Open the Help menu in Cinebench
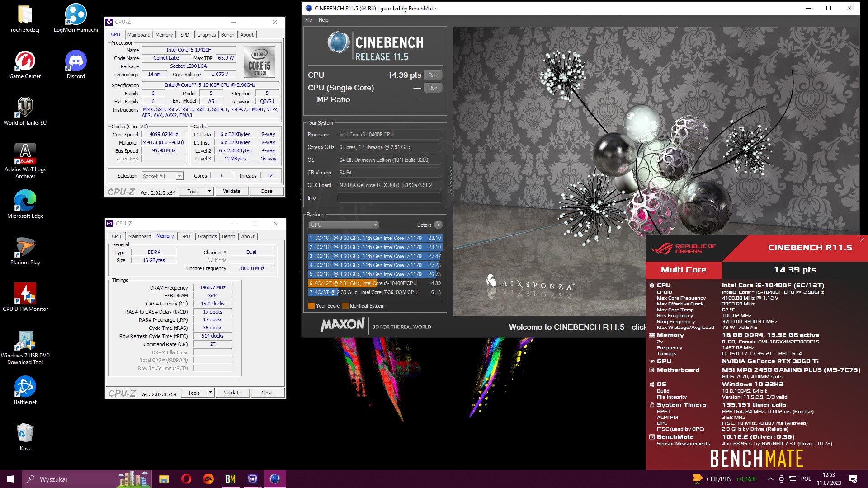Image resolution: width=868 pixels, height=488 pixels. tap(323, 20)
